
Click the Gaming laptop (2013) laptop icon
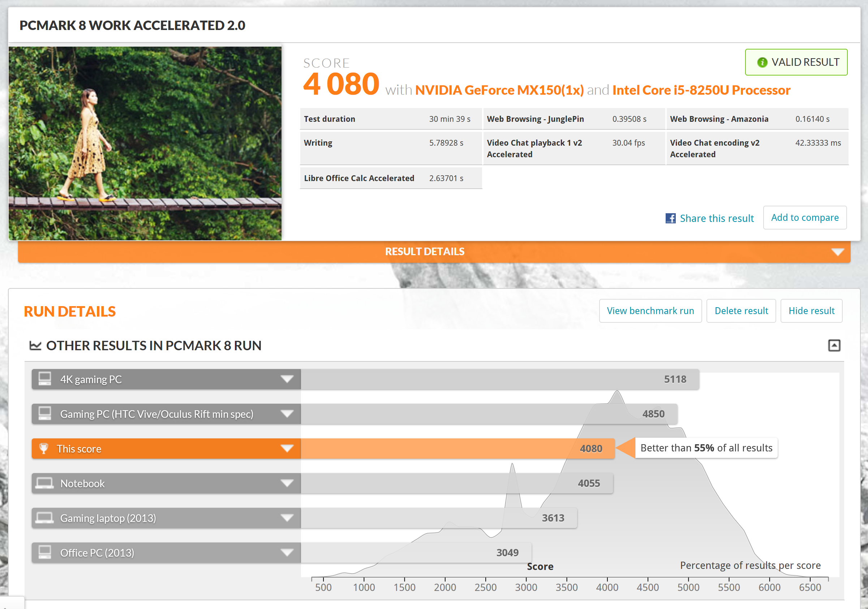click(44, 518)
